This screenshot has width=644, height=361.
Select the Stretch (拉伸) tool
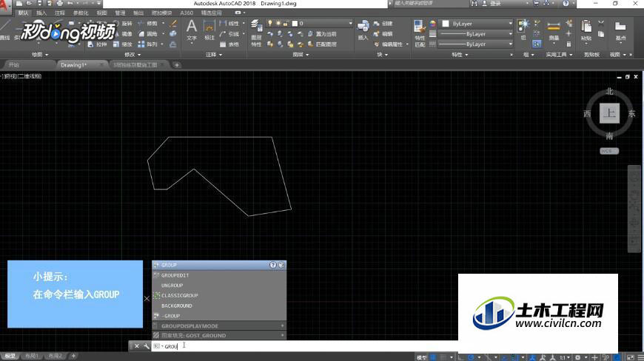pos(97,44)
